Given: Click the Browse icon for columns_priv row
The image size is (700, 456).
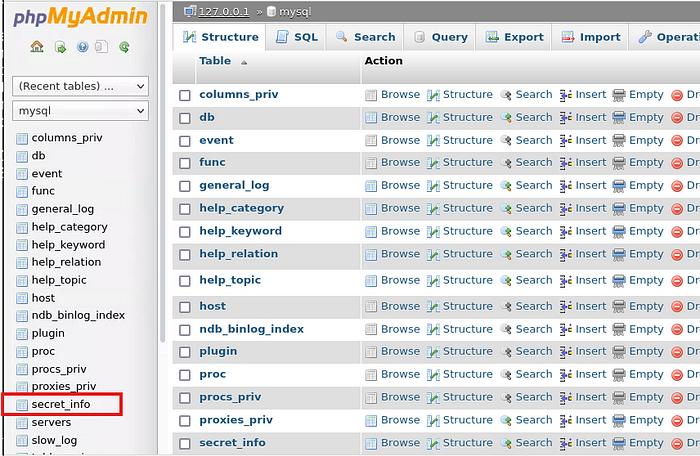Looking at the screenshot, I should pos(371,95).
